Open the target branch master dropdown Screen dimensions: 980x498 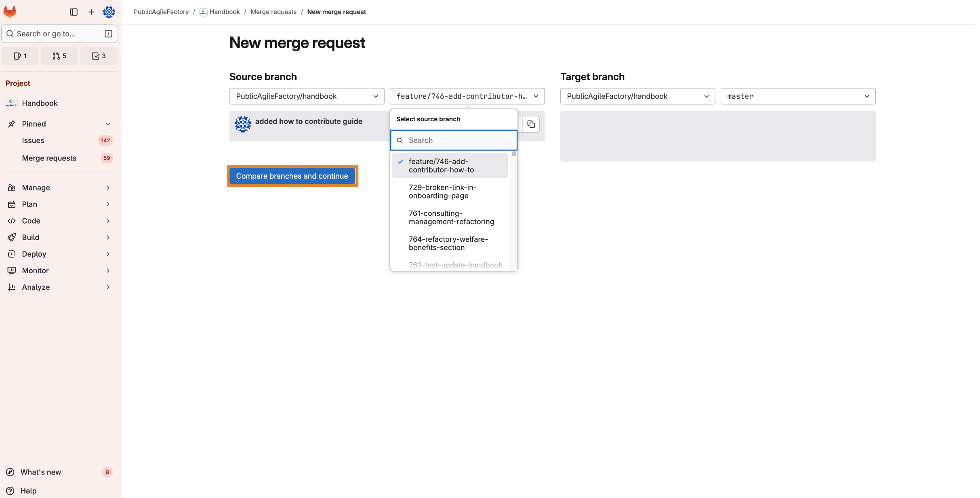798,96
